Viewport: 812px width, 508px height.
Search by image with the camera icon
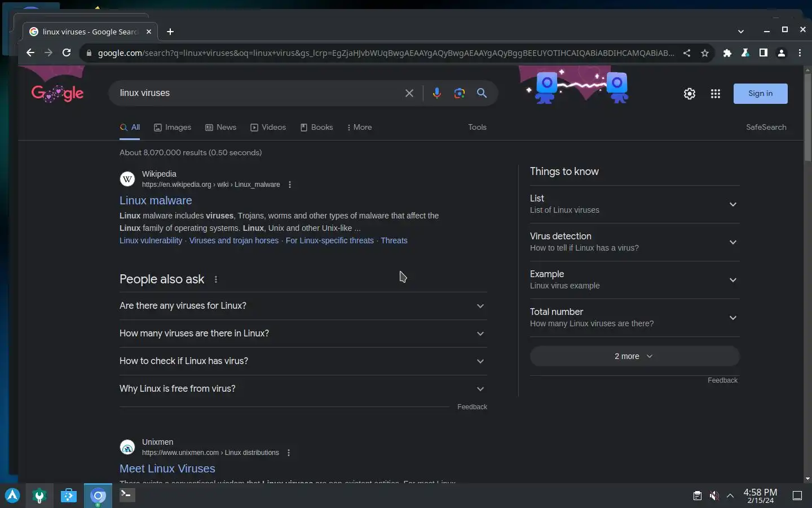click(459, 93)
